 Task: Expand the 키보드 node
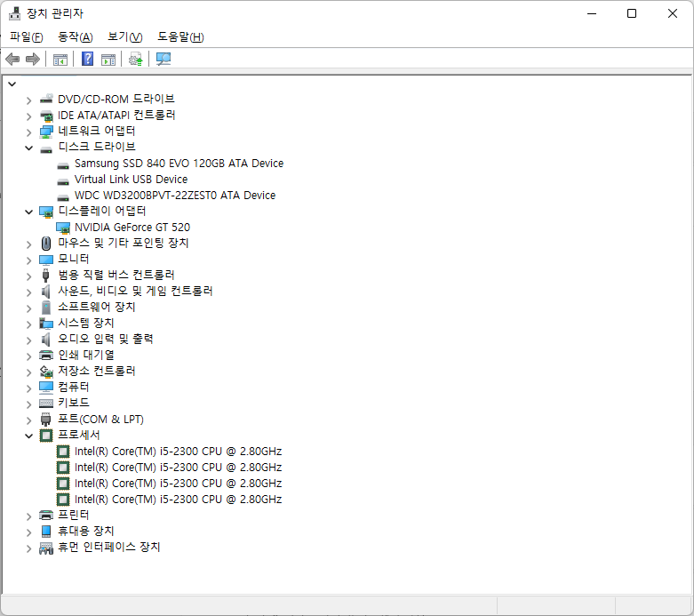pyautogui.click(x=28, y=404)
